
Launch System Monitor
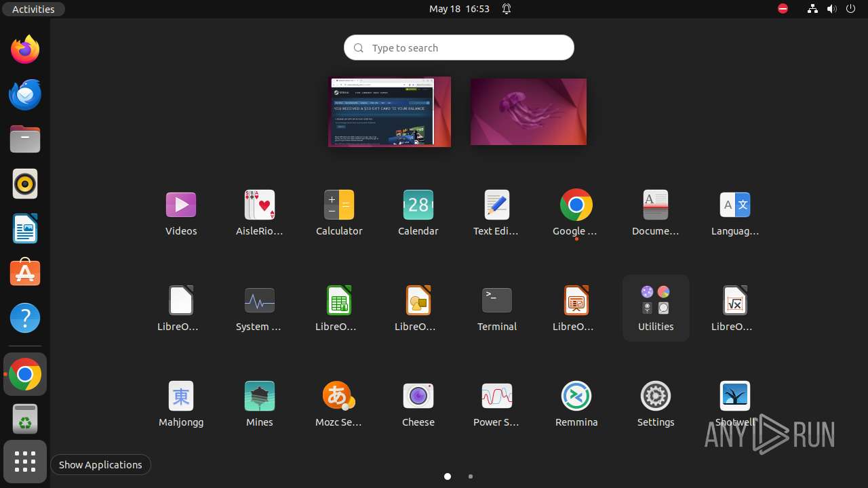(x=260, y=300)
